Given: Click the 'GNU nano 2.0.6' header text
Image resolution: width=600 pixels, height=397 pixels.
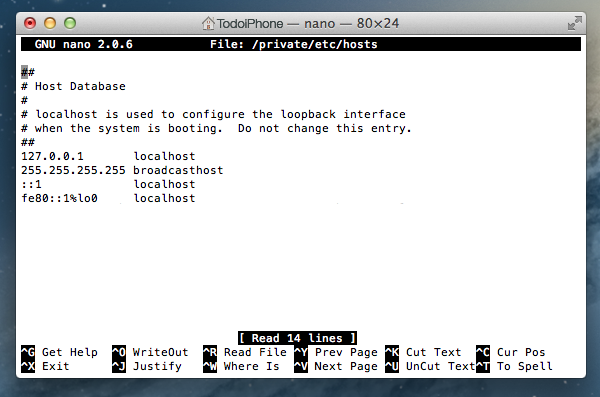Looking at the screenshot, I should pyautogui.click(x=84, y=44).
